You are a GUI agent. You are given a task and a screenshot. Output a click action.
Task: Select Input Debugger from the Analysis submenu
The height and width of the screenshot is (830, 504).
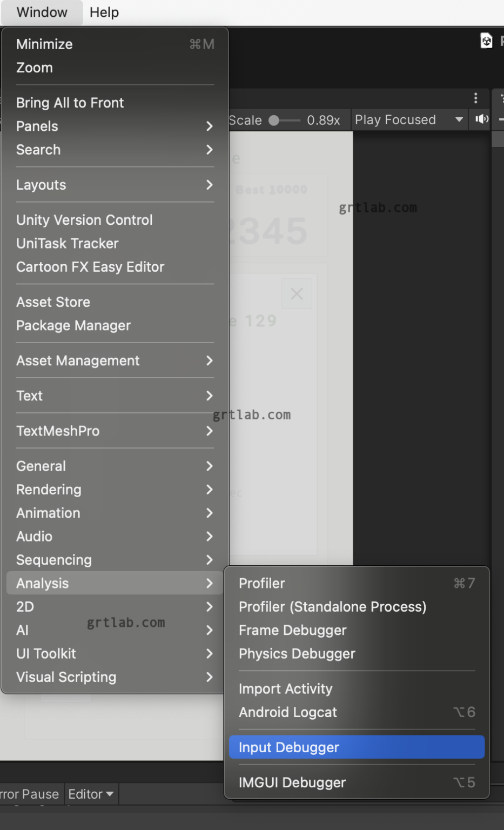click(x=288, y=747)
